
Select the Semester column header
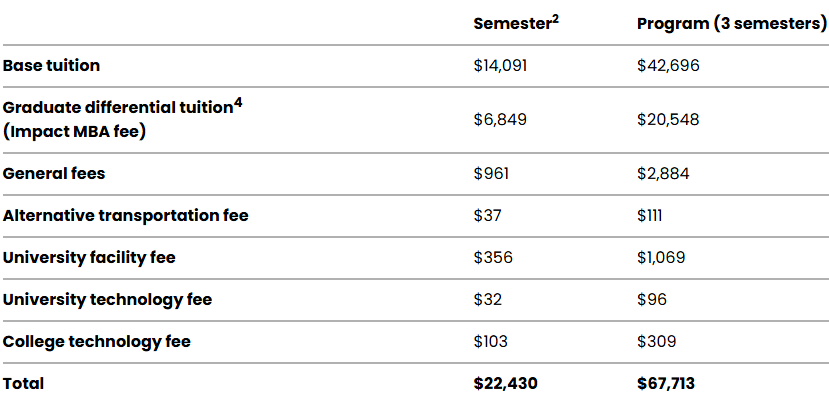coord(511,24)
